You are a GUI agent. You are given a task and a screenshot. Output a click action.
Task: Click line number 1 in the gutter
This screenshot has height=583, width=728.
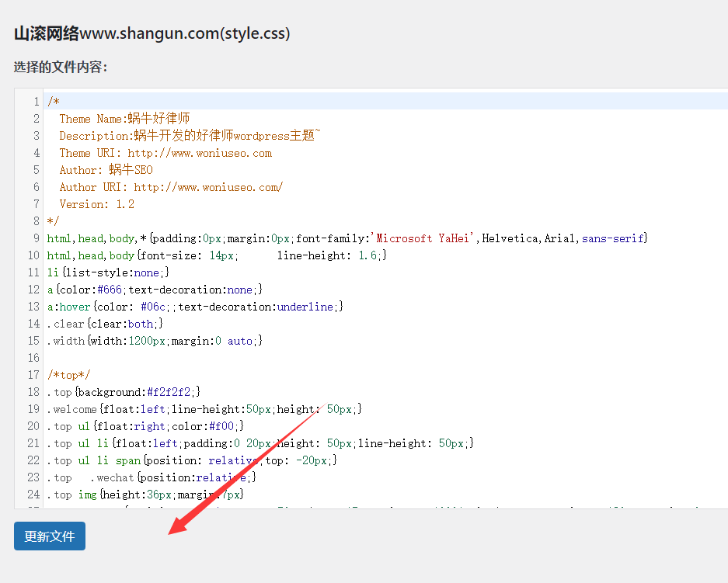[36, 102]
